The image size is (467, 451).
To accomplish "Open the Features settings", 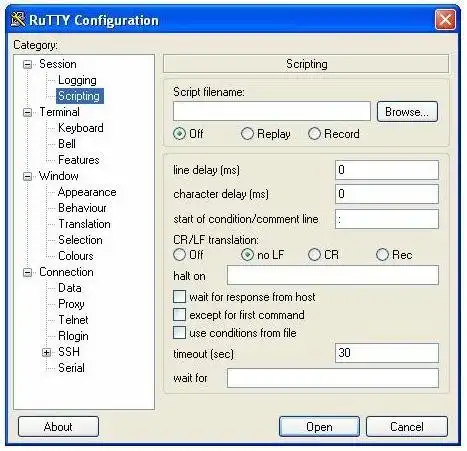I will tap(79, 160).
